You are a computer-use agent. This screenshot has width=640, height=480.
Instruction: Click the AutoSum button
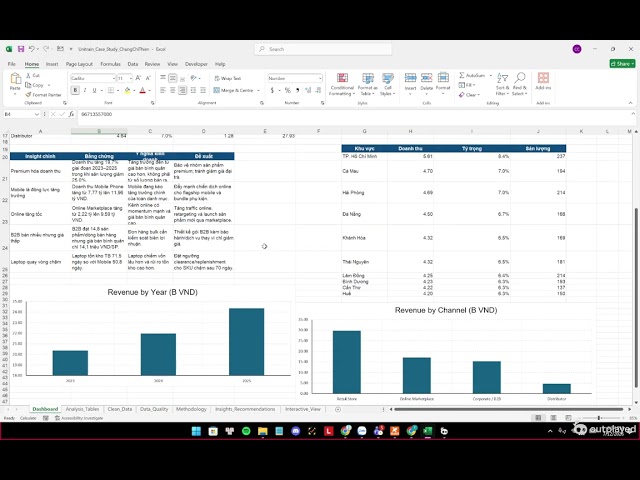coord(473,76)
